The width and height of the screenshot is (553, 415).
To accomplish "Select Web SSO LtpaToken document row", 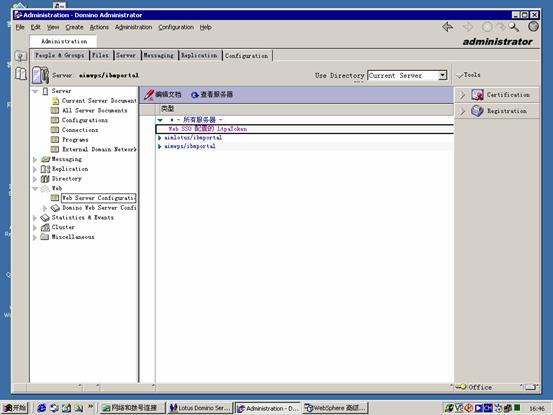I will pos(304,129).
